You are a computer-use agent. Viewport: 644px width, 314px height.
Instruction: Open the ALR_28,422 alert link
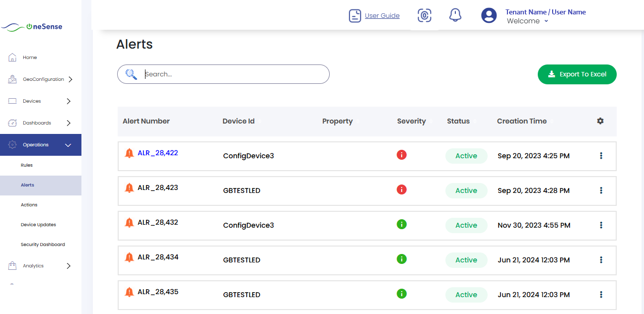click(157, 153)
